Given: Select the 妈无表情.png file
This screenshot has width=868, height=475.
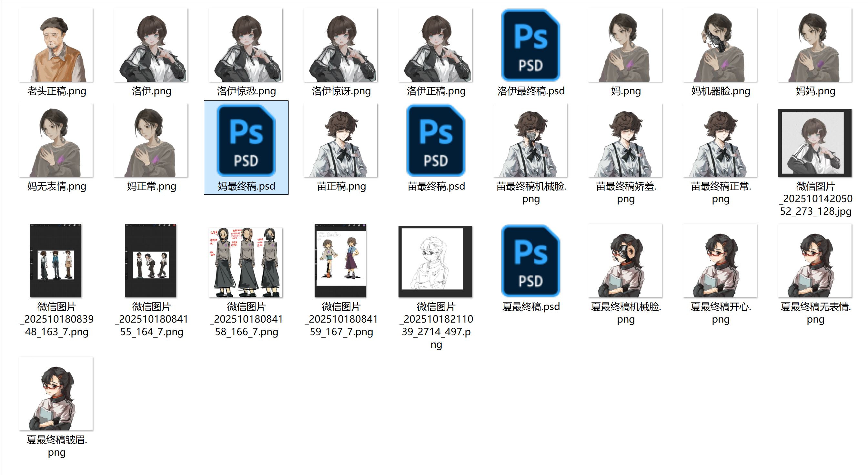Looking at the screenshot, I should [56, 140].
